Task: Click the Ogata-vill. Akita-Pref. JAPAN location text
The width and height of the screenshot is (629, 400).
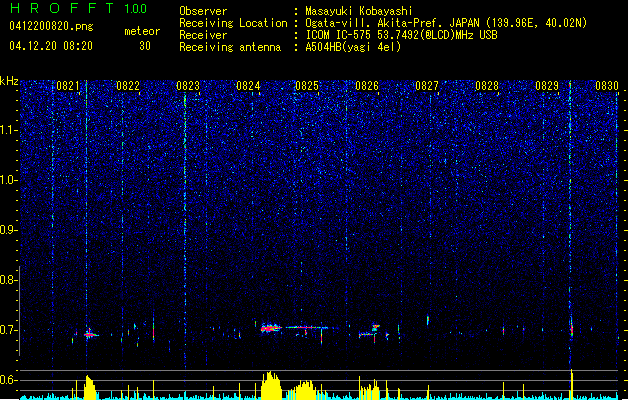Action: pyautogui.click(x=446, y=23)
